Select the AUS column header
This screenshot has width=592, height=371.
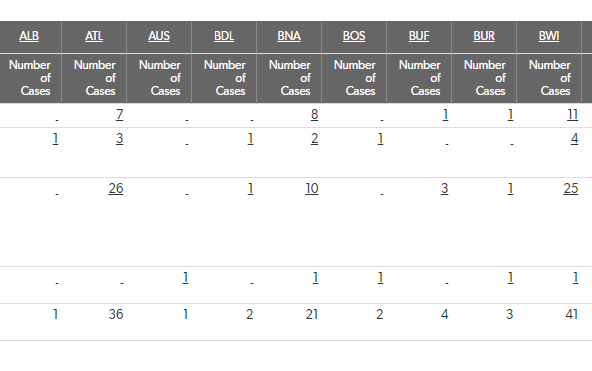(159, 36)
